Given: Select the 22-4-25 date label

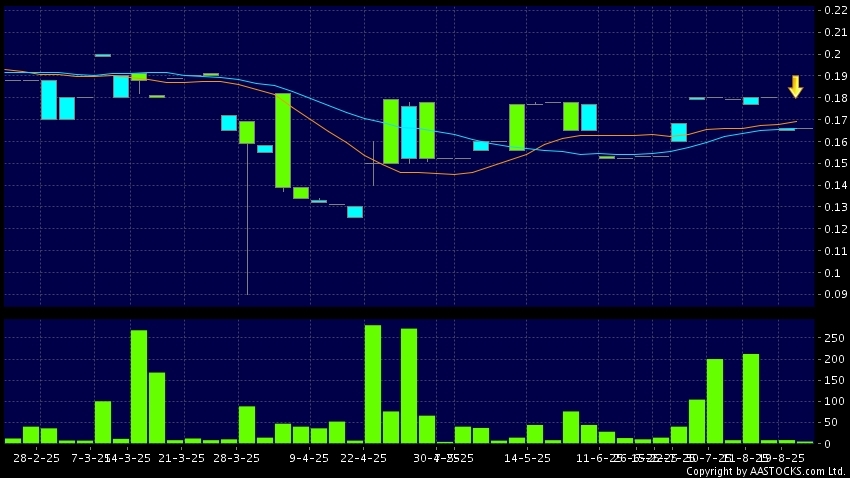Looking at the screenshot, I should click(363, 458).
